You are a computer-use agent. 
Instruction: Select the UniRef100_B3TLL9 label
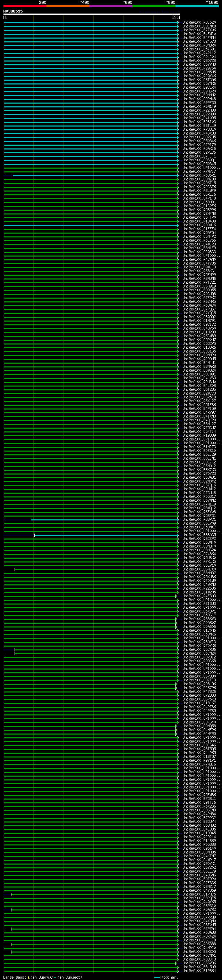(199, 125)
